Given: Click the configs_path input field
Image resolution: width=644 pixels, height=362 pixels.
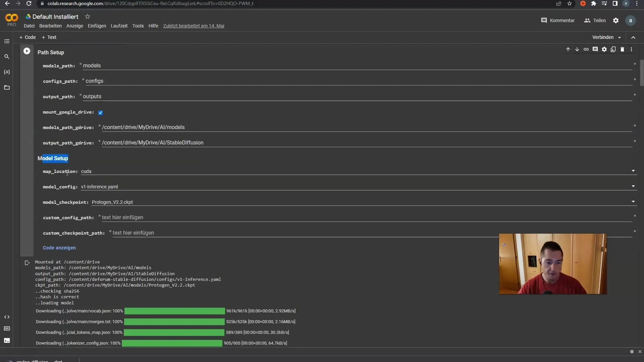Looking at the screenshot, I should click(359, 81).
